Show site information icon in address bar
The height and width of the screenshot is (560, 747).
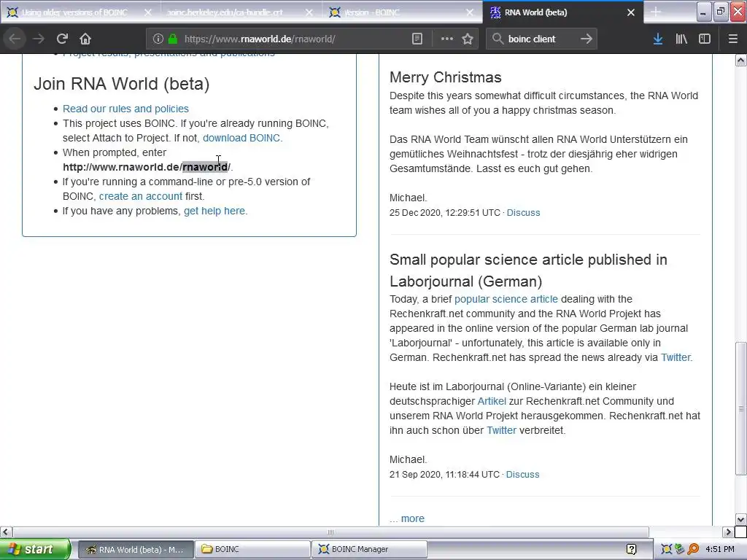[158, 39]
